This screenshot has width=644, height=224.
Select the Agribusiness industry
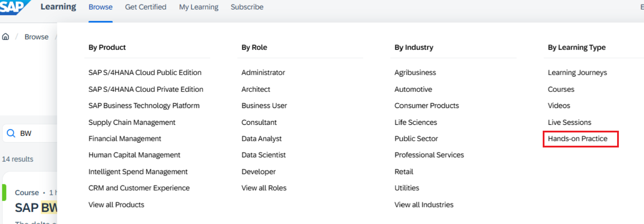tap(415, 72)
